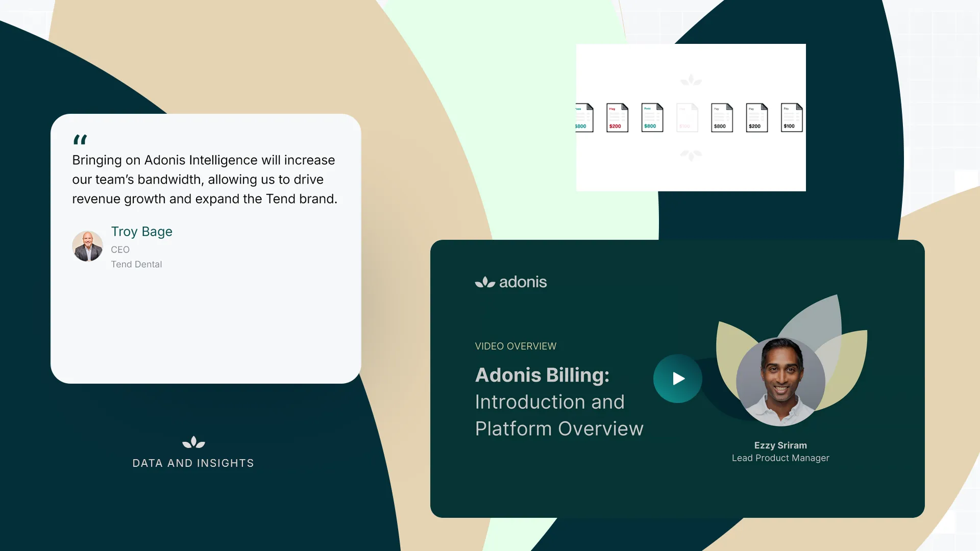Click the teal $800 document icon
Image resolution: width=980 pixels, height=551 pixels.
tap(652, 118)
